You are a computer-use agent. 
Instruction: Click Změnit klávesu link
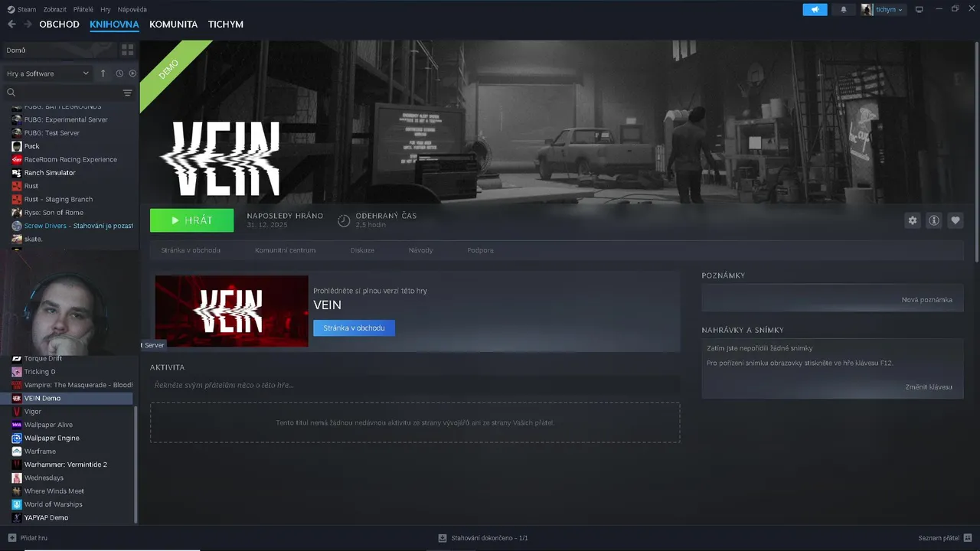929,387
